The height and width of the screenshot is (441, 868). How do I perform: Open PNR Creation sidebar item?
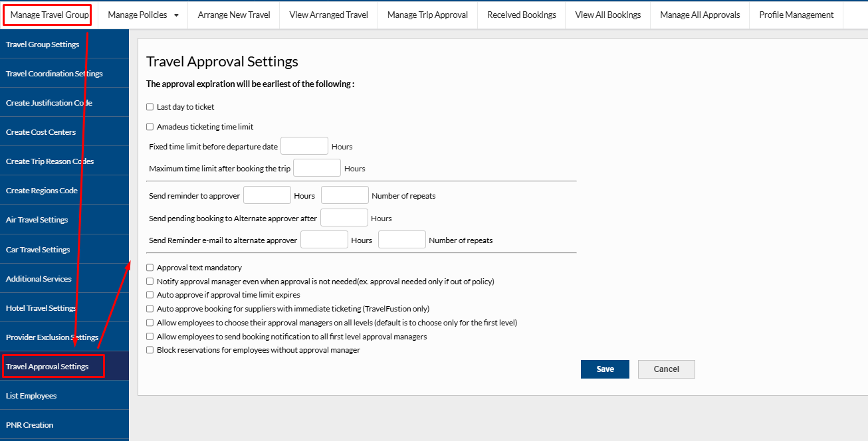64,425
